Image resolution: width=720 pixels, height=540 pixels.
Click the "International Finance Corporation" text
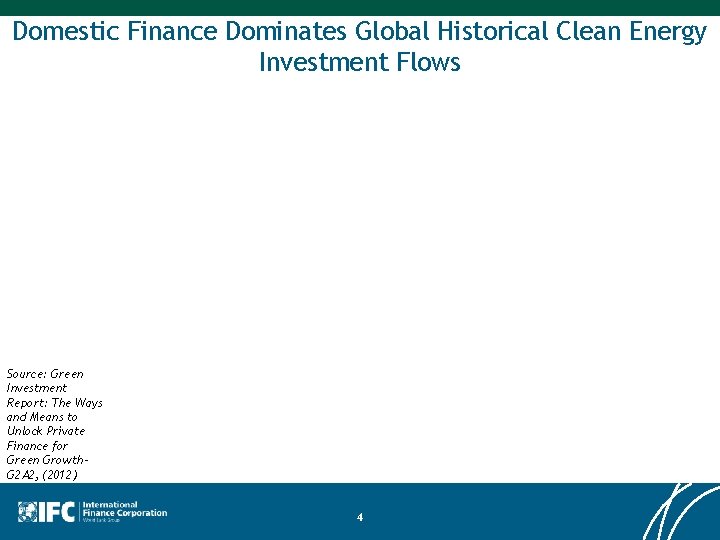pyautogui.click(x=124, y=509)
